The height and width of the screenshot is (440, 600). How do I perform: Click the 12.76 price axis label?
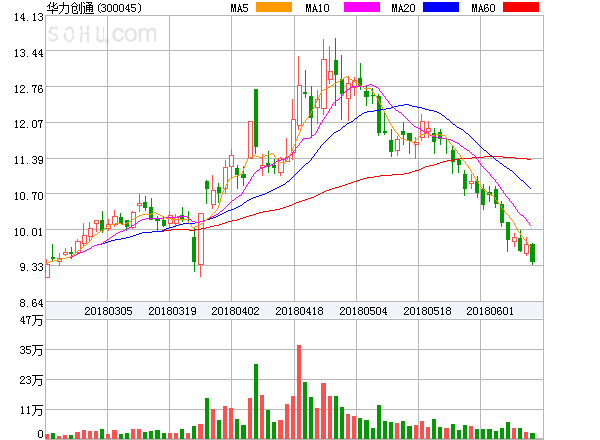[x=29, y=89]
